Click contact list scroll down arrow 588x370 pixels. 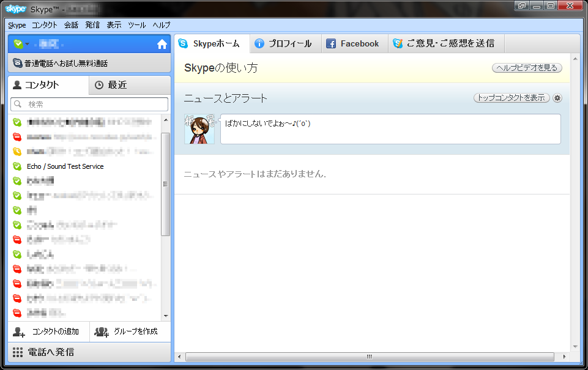click(166, 316)
